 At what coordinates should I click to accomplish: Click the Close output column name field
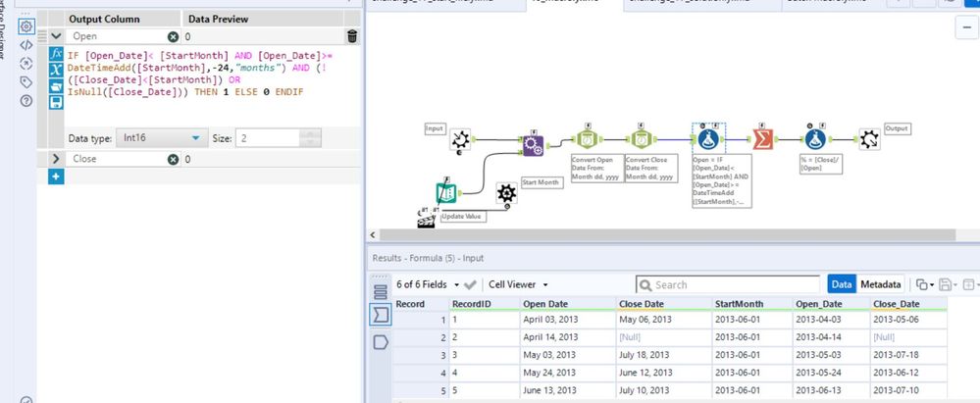pyautogui.click(x=120, y=159)
